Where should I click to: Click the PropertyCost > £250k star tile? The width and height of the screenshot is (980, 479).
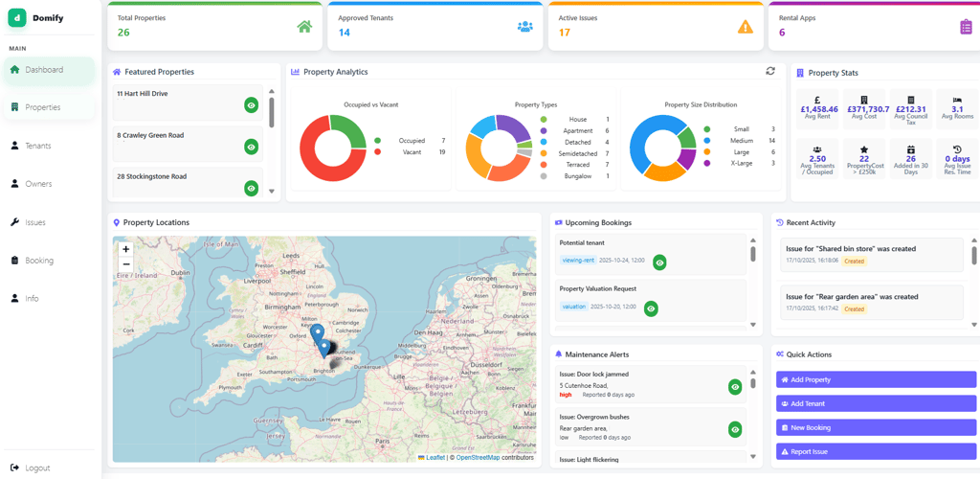(x=864, y=159)
